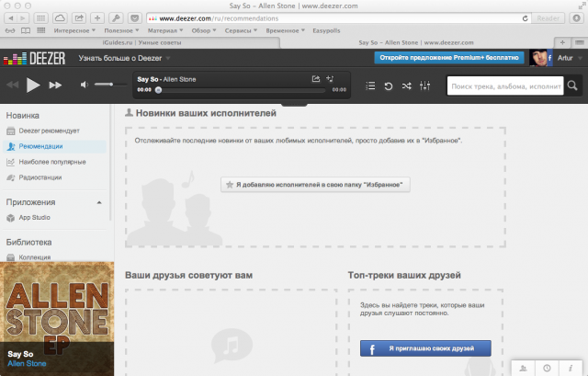Screen dimensions: 588x376
Task: Switch to iGuides.ru tab
Action: (x=141, y=43)
